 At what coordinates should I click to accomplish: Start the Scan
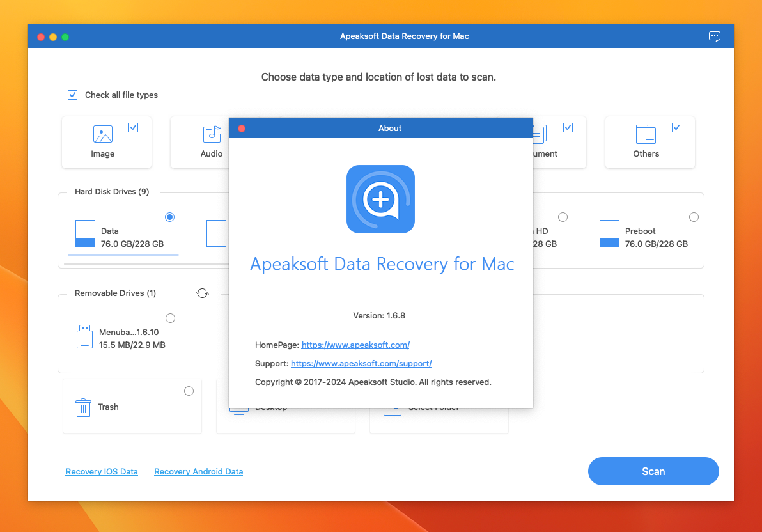point(653,471)
